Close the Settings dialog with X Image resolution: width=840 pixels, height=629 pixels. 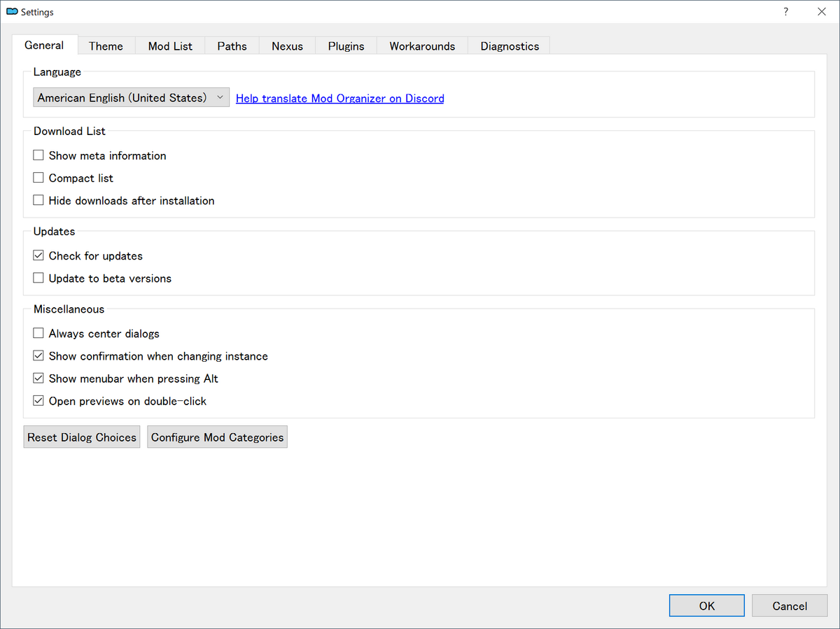(x=822, y=12)
